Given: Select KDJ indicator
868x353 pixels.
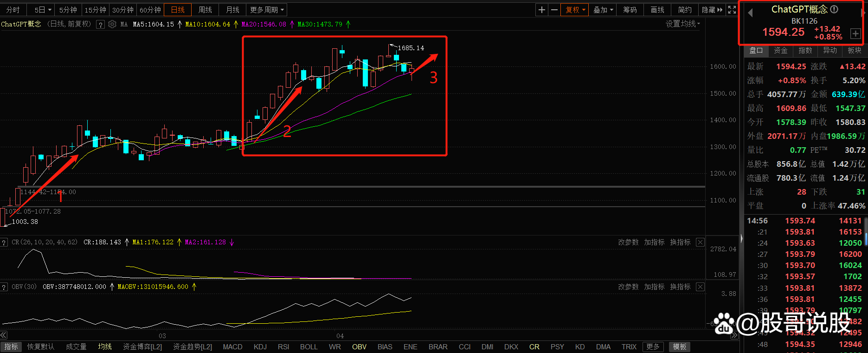Looking at the screenshot, I should coord(260,347).
